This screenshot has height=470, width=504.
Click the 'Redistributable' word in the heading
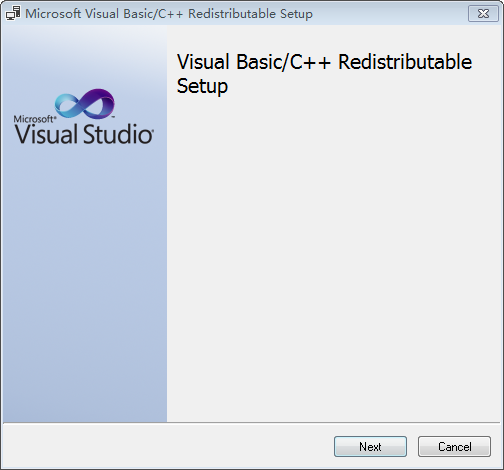[x=405, y=62]
